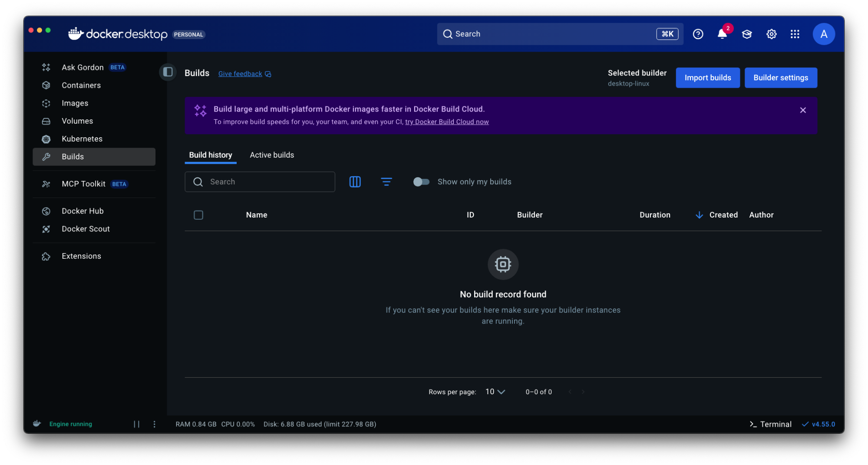
Task: Open the Terminal from the status bar
Action: click(x=770, y=424)
